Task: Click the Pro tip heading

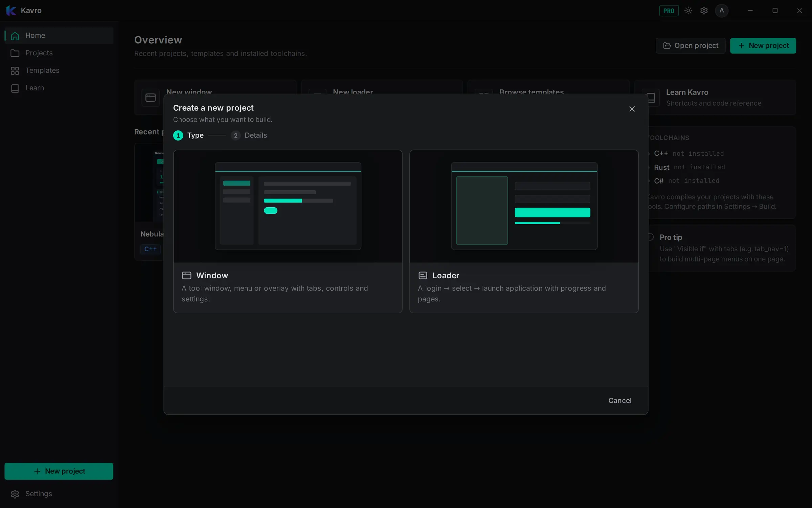Action: [x=671, y=237]
